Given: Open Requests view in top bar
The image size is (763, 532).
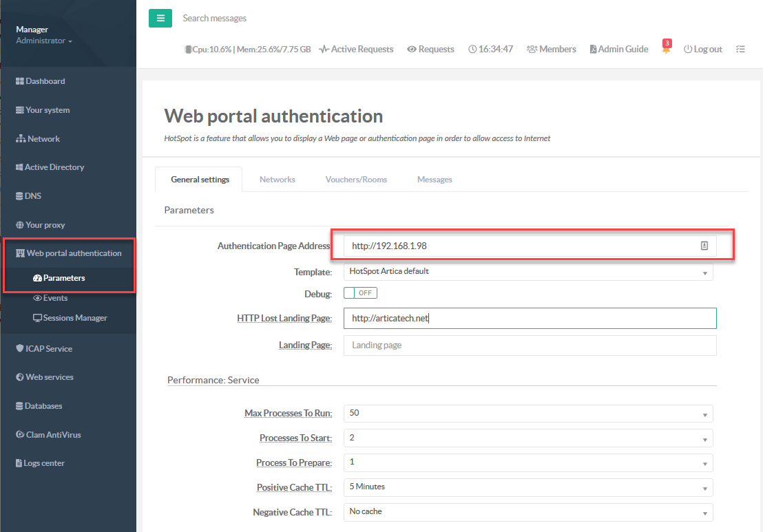Looking at the screenshot, I should pyautogui.click(x=430, y=50).
